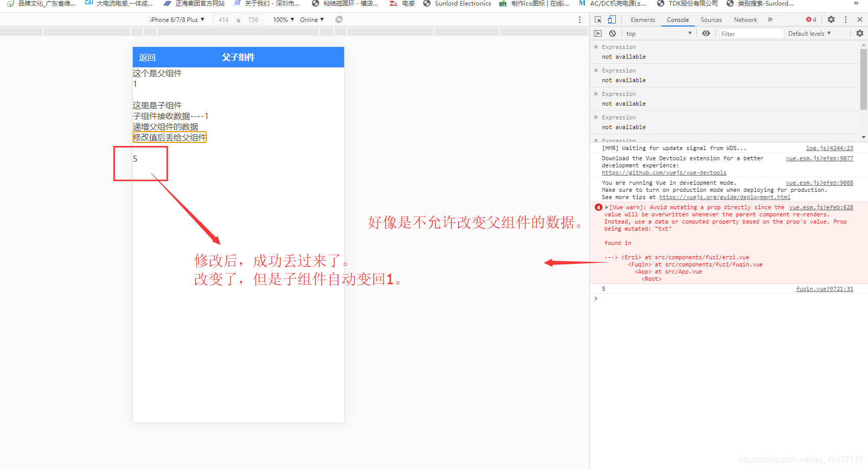Open the 类别搜索-Sunlord bookmark
This screenshot has height=469, width=868.
pyautogui.click(x=760, y=4)
